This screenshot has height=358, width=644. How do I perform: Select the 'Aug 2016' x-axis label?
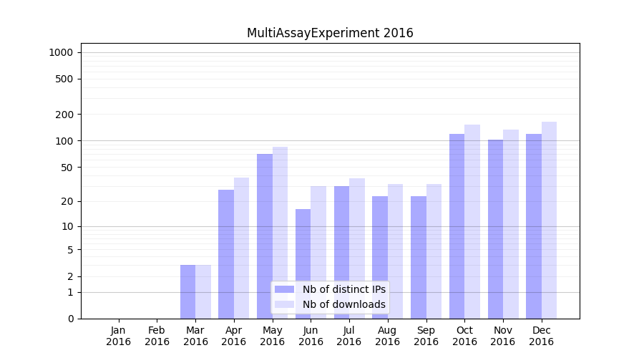387,336
